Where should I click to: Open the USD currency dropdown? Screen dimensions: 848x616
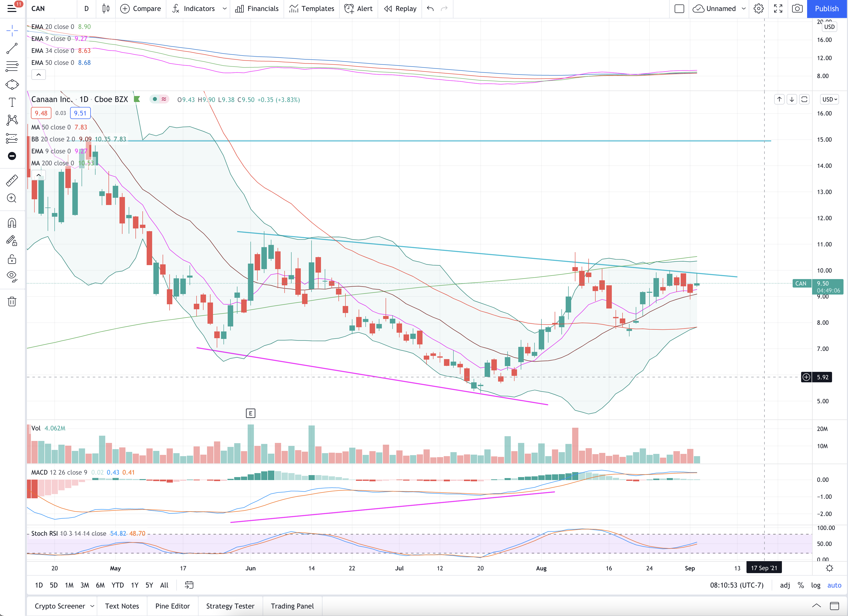[830, 100]
